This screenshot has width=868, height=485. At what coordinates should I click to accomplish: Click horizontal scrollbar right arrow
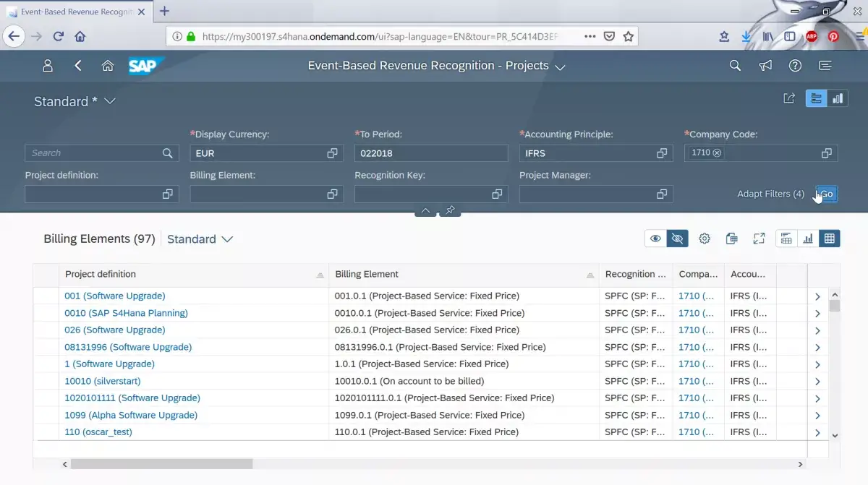[x=801, y=464]
